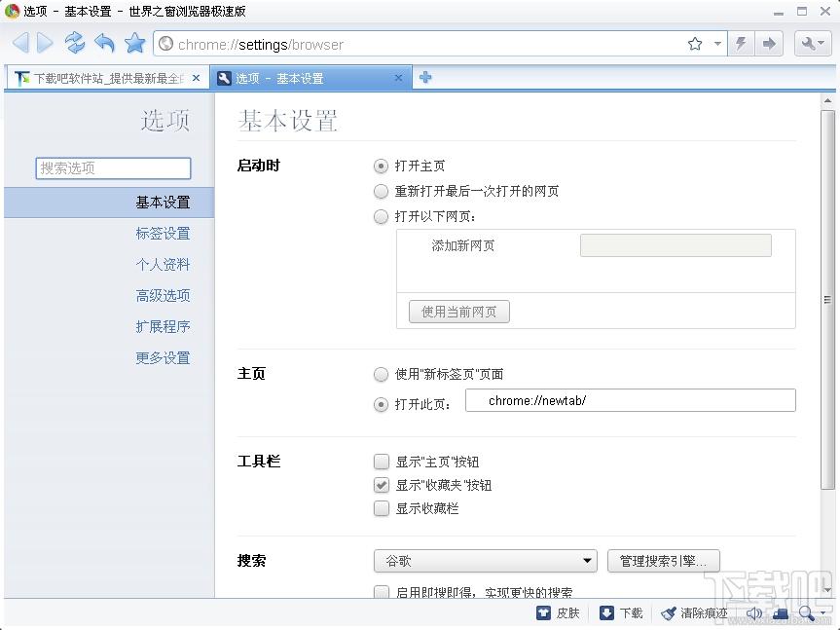
Task: Click 清除痕迹 in status bar
Action: coord(695,612)
